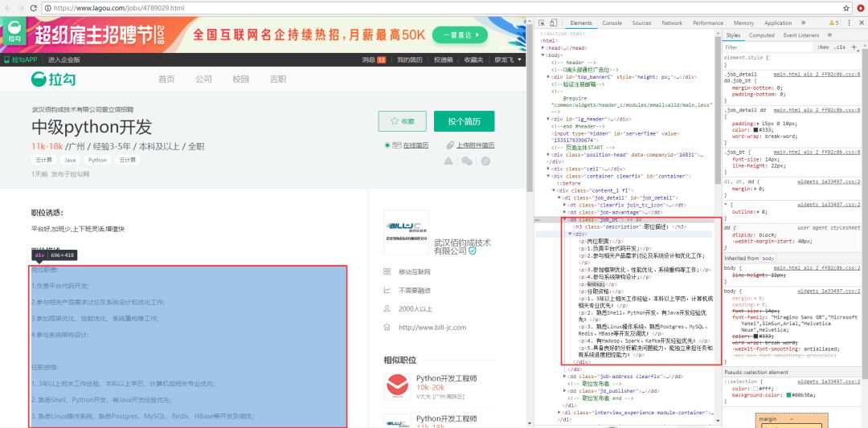868x428 pixels.
Task: Open the DevTools three-dot customize menu
Action: [851, 22]
